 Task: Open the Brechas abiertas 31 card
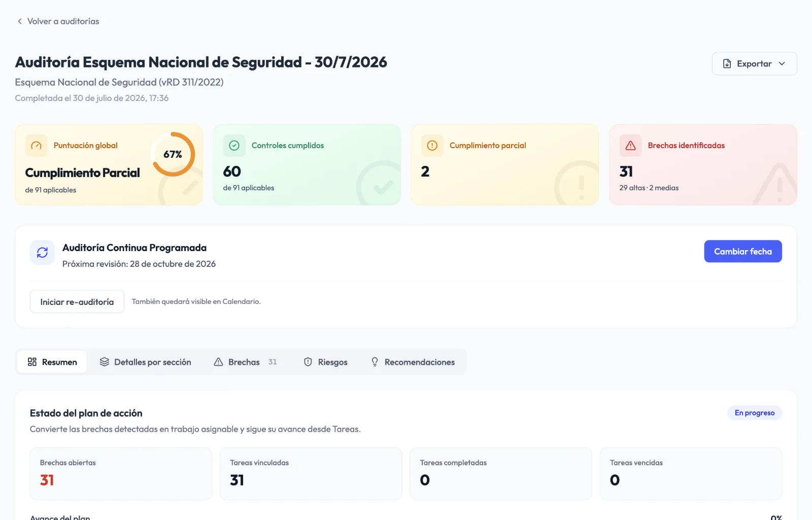121,474
